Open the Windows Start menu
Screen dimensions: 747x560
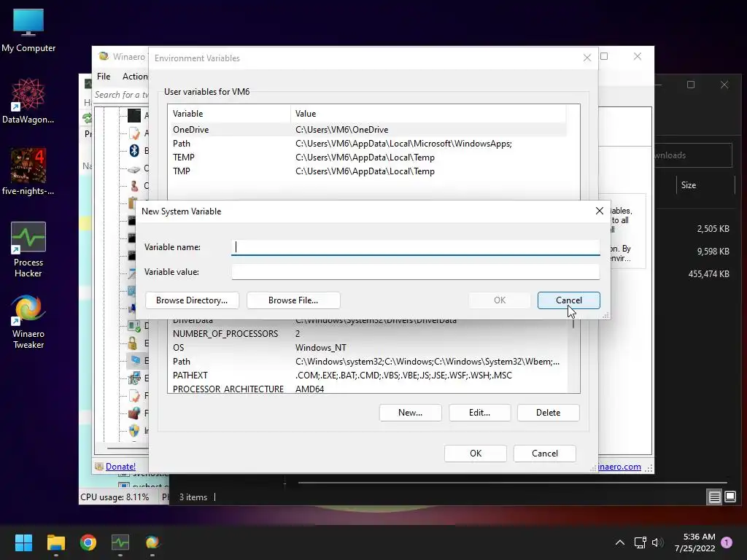(23, 542)
